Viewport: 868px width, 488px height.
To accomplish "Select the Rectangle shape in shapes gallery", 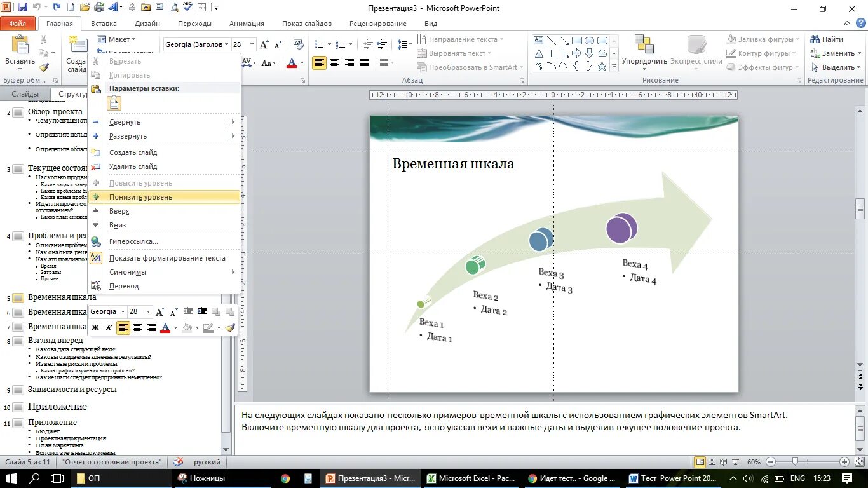I will [577, 41].
